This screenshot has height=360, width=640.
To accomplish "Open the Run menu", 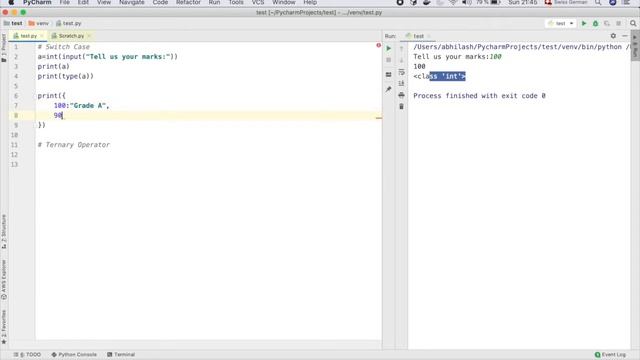I will click(214, 2).
